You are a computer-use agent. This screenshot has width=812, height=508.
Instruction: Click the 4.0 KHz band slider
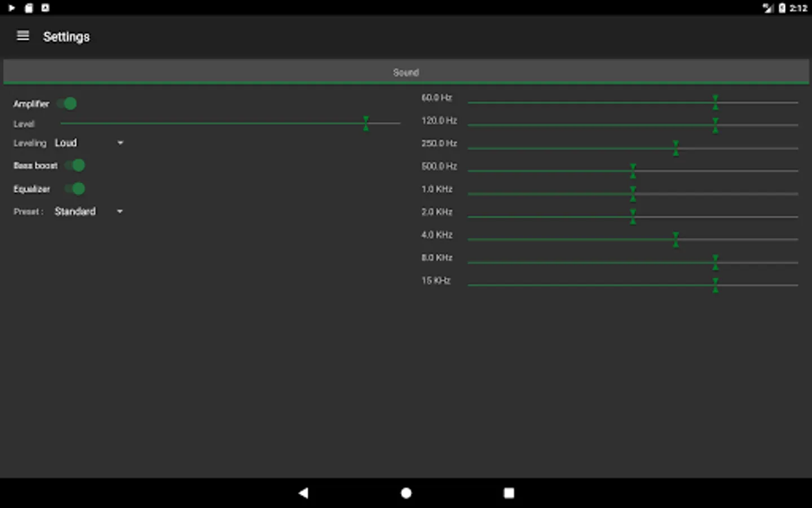pos(633,239)
